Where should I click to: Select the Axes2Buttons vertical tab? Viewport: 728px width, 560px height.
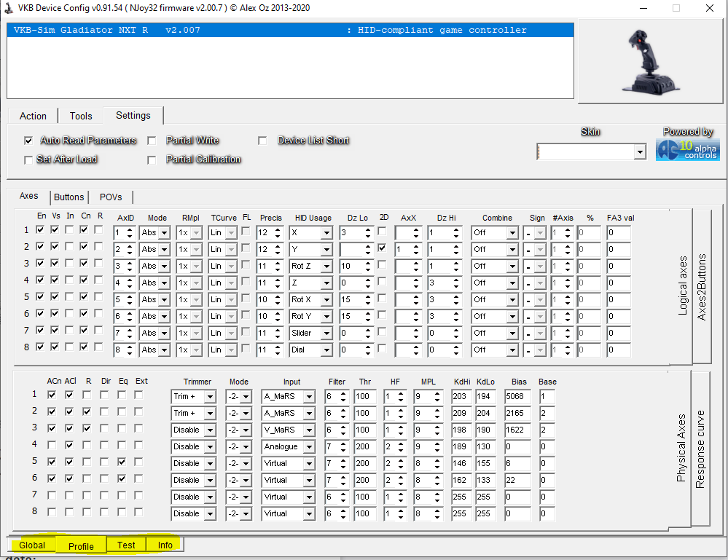pos(702,287)
